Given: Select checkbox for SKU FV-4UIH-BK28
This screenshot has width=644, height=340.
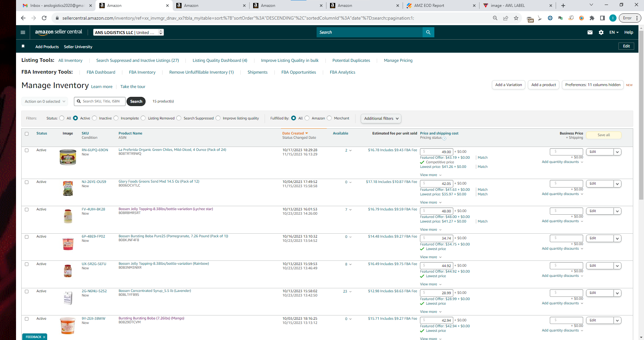Looking at the screenshot, I should coord(27,209).
